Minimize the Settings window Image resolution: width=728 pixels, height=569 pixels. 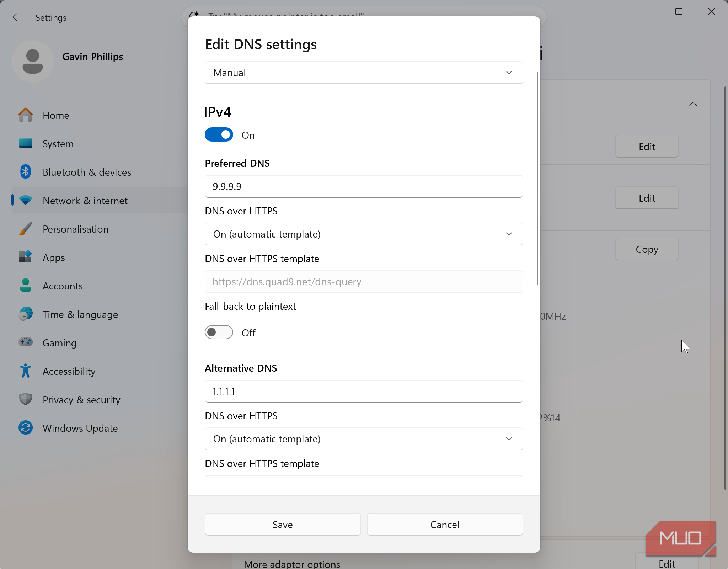point(646,11)
